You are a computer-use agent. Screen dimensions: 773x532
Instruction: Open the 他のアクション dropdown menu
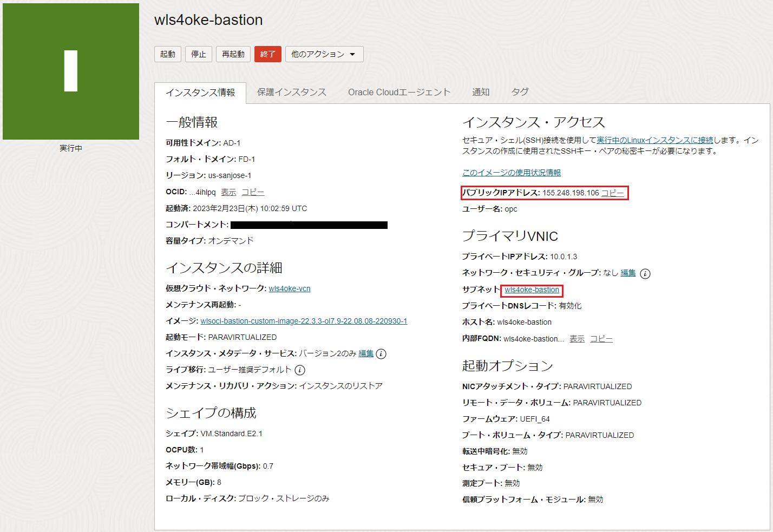pos(324,54)
